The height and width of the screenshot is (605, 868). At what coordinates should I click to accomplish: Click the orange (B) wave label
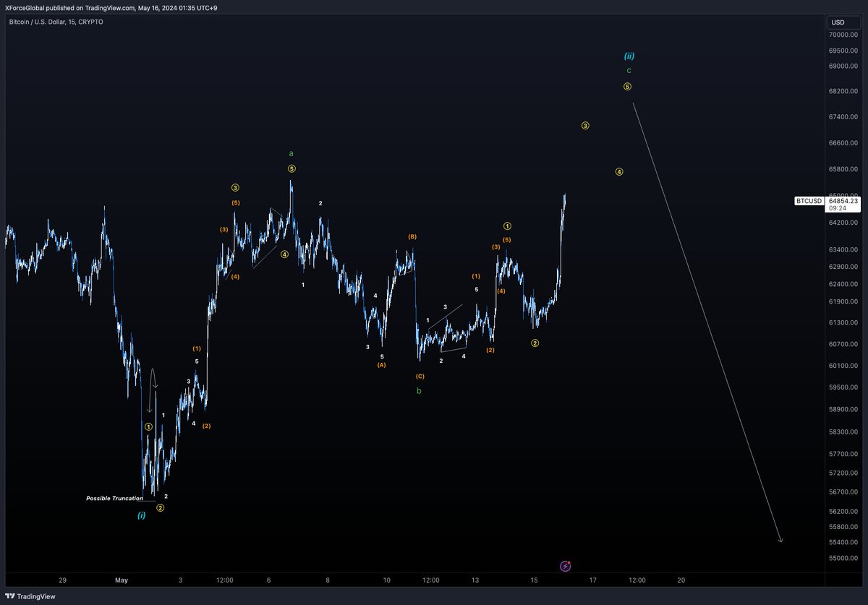pyautogui.click(x=412, y=236)
